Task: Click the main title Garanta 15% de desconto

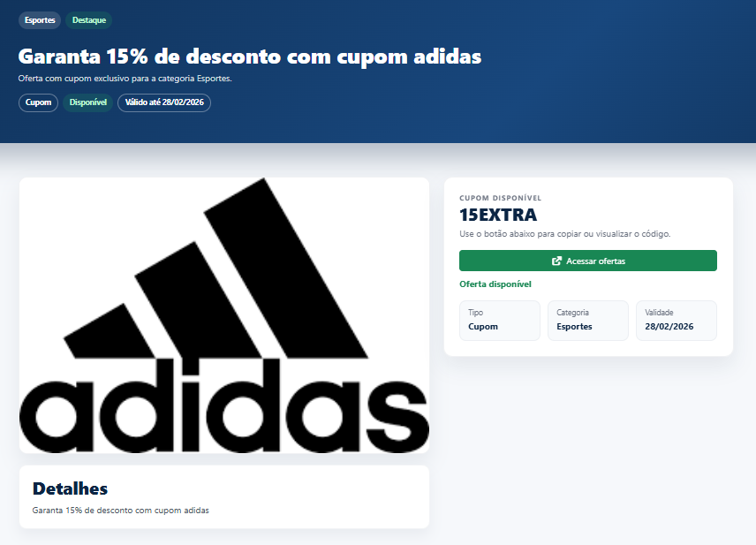Action: 250,57
